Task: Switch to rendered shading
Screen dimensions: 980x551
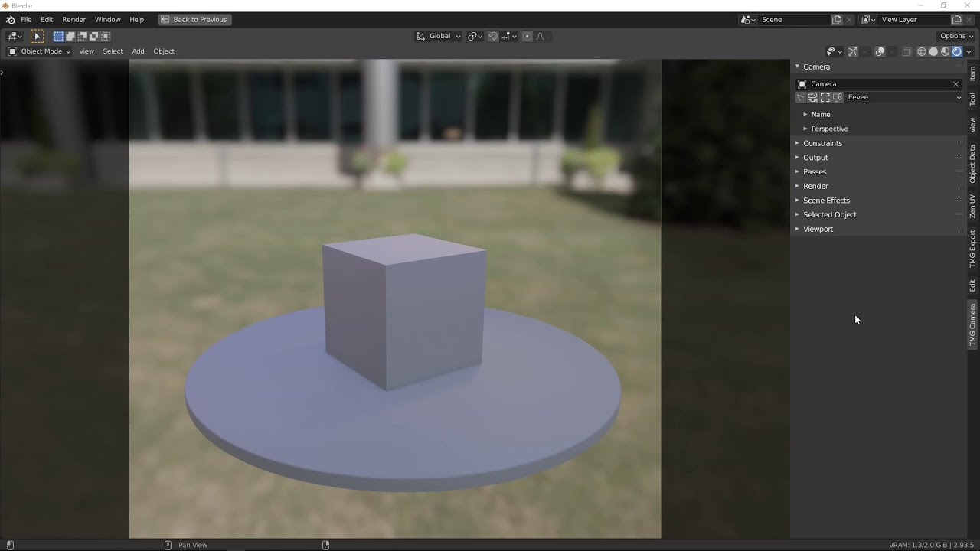Action: point(957,51)
